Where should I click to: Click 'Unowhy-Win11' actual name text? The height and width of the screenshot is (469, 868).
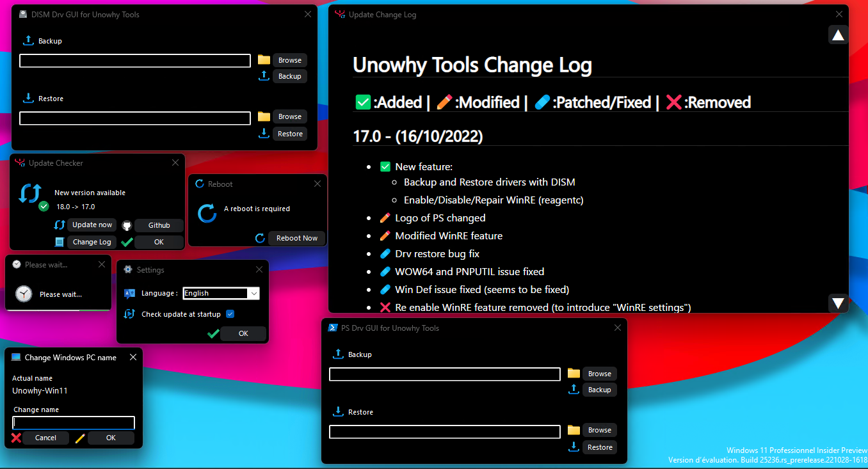(x=40, y=390)
